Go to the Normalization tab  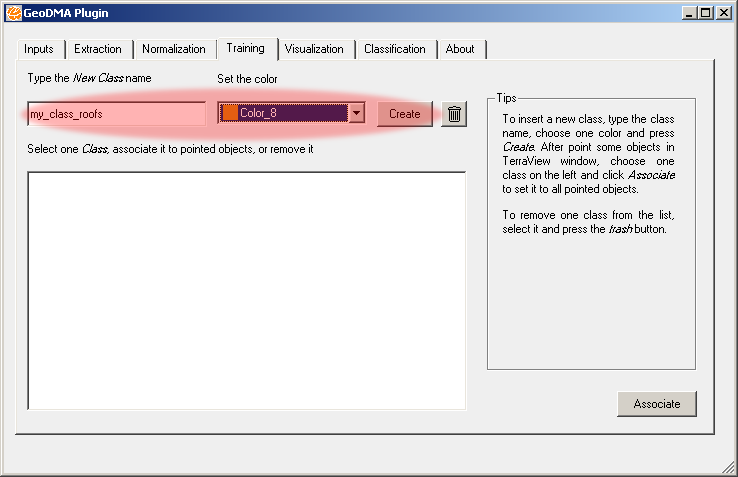tap(174, 49)
